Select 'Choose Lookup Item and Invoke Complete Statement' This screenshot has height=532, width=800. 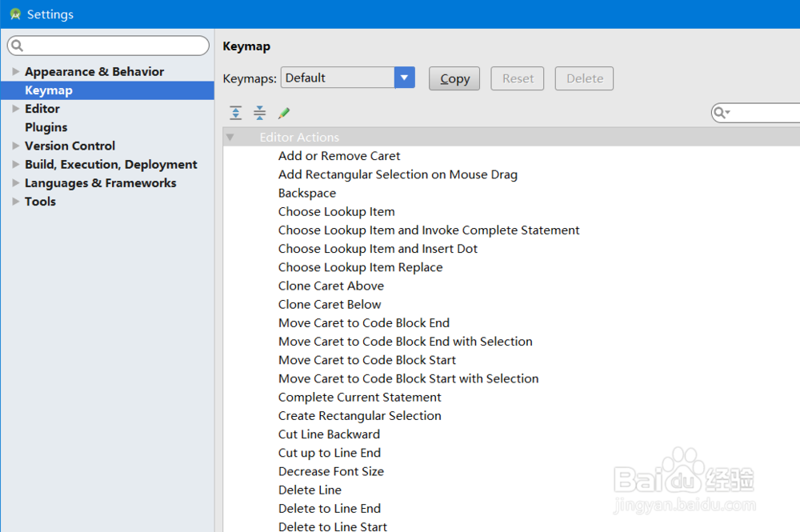click(429, 230)
